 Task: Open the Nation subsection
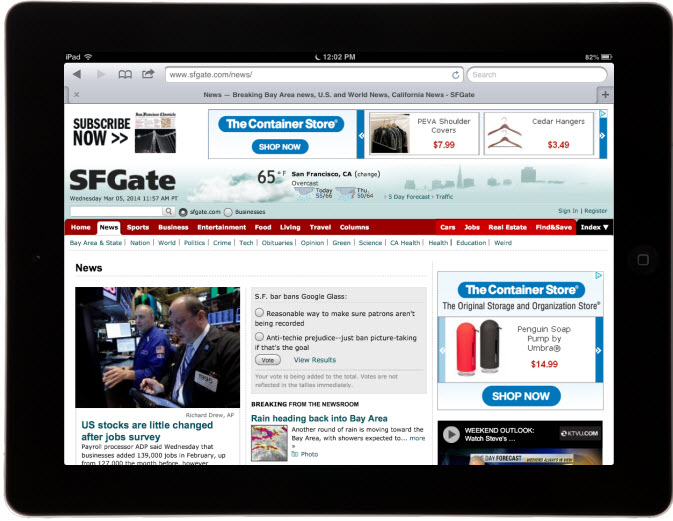pyautogui.click(x=140, y=243)
